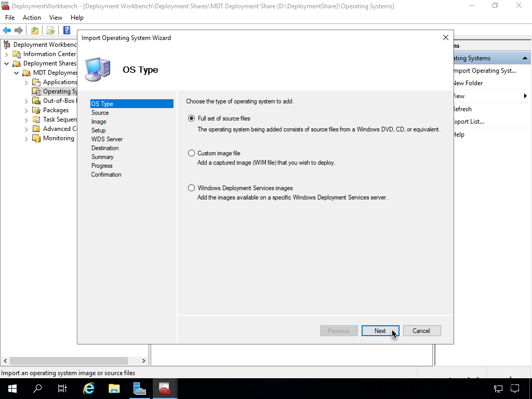Click Refresh in Actions pane

462,109
